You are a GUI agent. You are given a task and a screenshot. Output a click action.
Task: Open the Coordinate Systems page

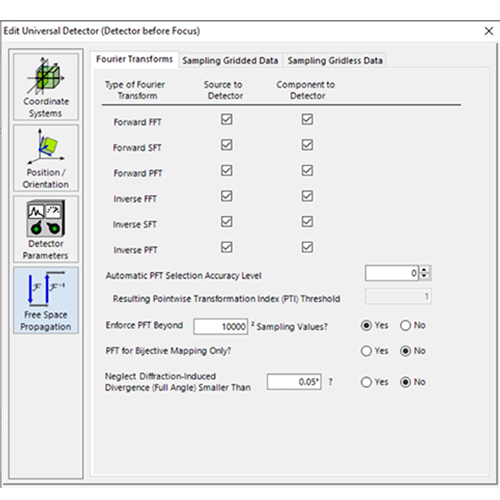[46, 87]
